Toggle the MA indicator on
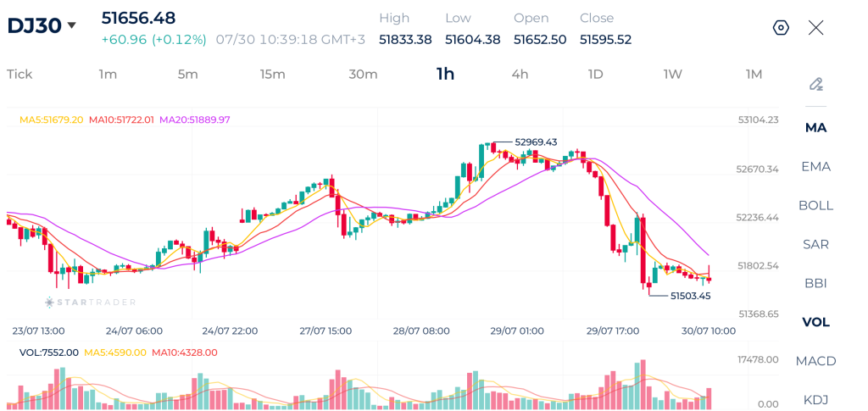This screenshot has width=868, height=411. tap(816, 128)
